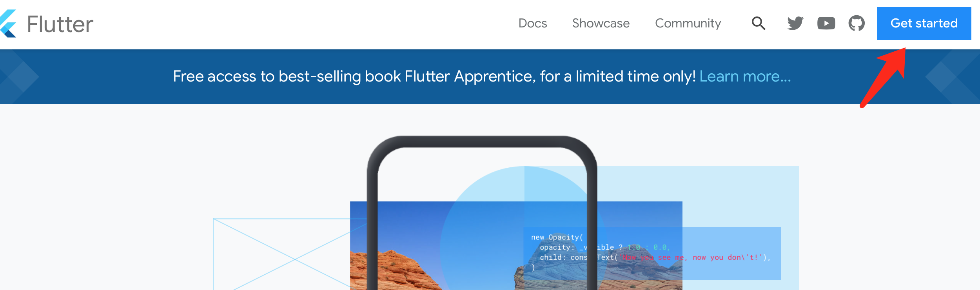Open the YouTube channel icon
The width and height of the screenshot is (980, 290).
click(x=826, y=24)
